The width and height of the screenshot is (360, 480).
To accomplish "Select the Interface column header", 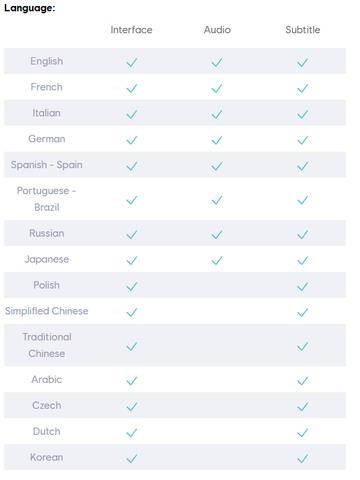I will point(131,30).
